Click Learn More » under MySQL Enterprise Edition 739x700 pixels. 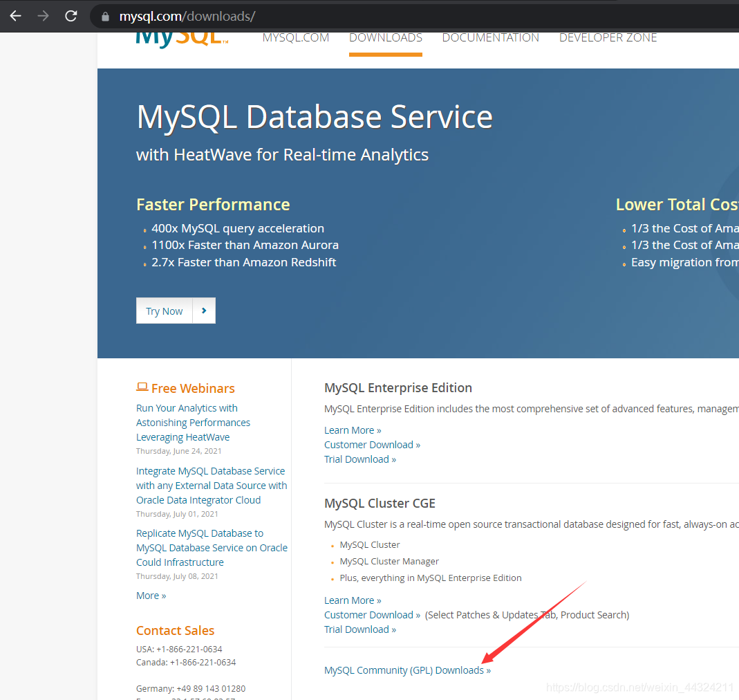click(353, 430)
